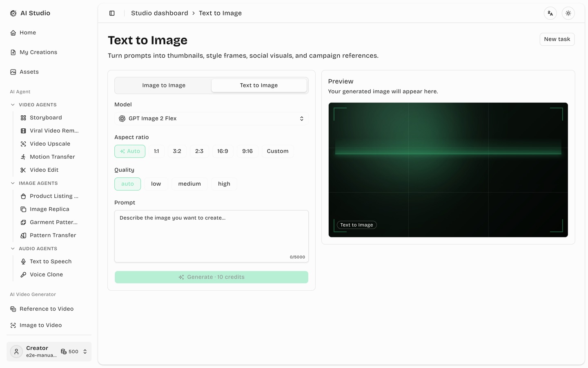
Task: Click the My Creations file icon
Action: (x=13, y=52)
